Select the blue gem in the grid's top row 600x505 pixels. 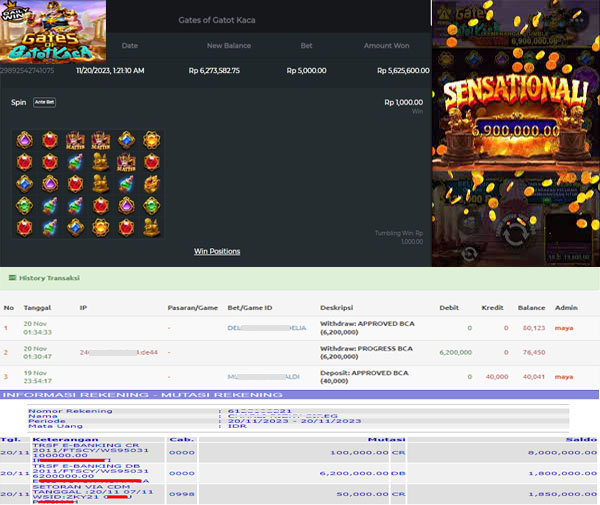[x=126, y=140]
